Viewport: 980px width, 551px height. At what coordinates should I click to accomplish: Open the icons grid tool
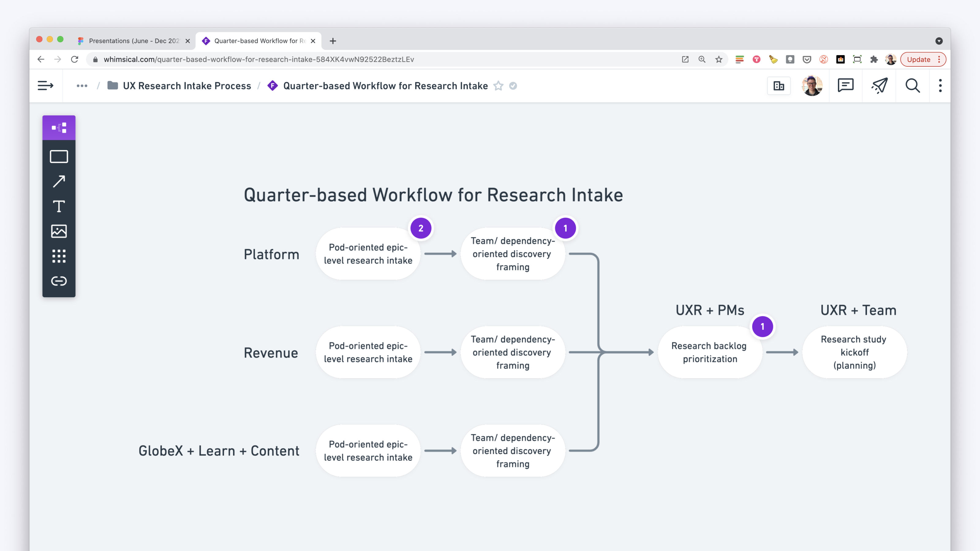pos(59,256)
